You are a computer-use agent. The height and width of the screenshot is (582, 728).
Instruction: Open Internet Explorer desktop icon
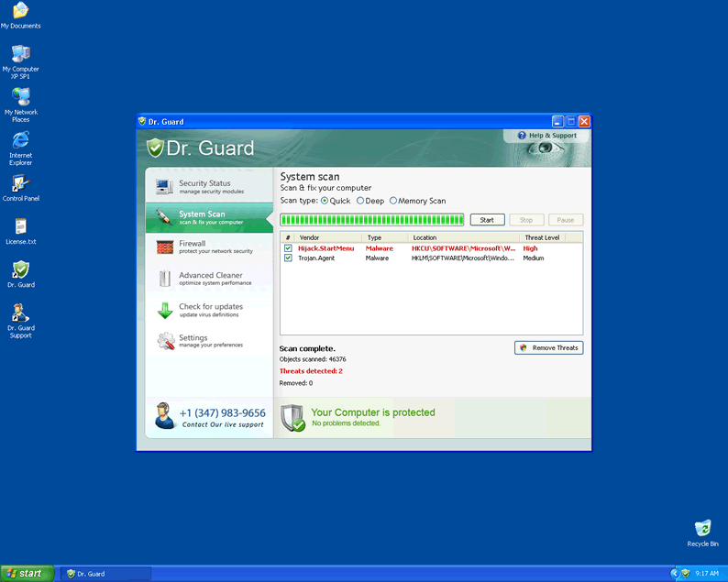[20, 140]
